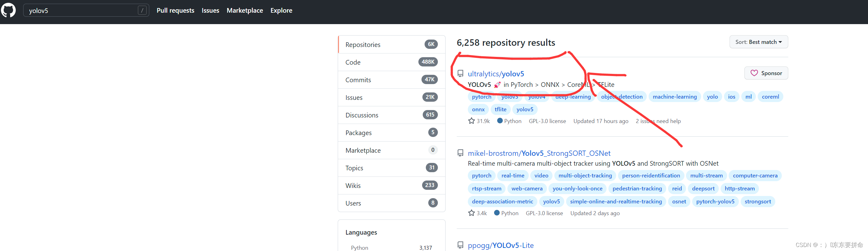Click 31.9k star count of ultralytics/yolov5

coord(483,121)
